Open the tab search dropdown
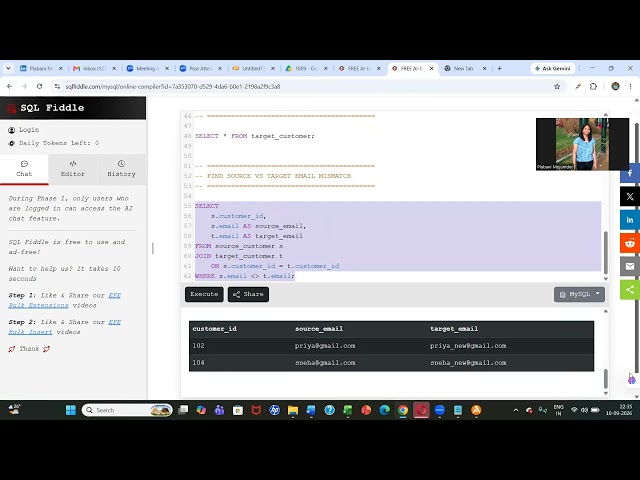640x480 pixels. coord(8,69)
